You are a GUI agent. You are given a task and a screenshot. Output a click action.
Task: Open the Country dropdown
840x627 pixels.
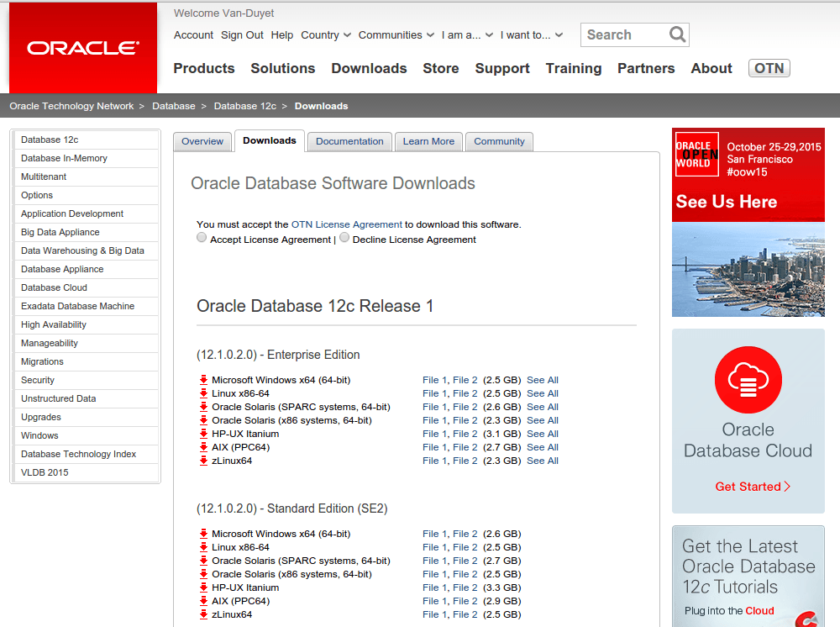pos(325,34)
